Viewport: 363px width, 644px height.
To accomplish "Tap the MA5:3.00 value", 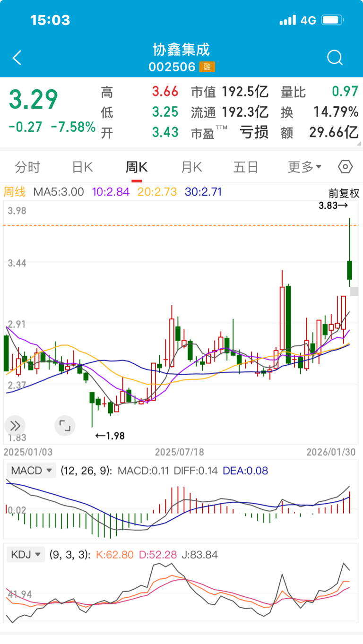I will [59, 192].
